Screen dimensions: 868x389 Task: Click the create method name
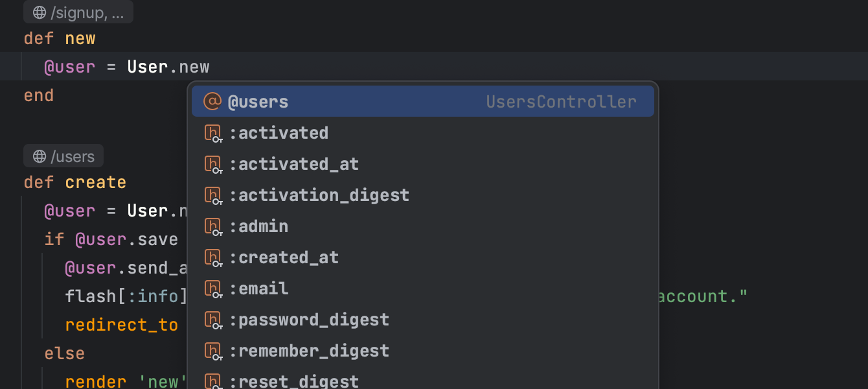(x=95, y=182)
